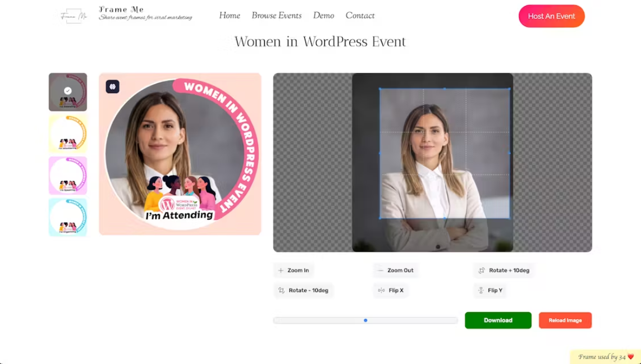Image resolution: width=641 pixels, height=364 pixels.
Task: Click the Host An Event button
Action: pos(551,16)
